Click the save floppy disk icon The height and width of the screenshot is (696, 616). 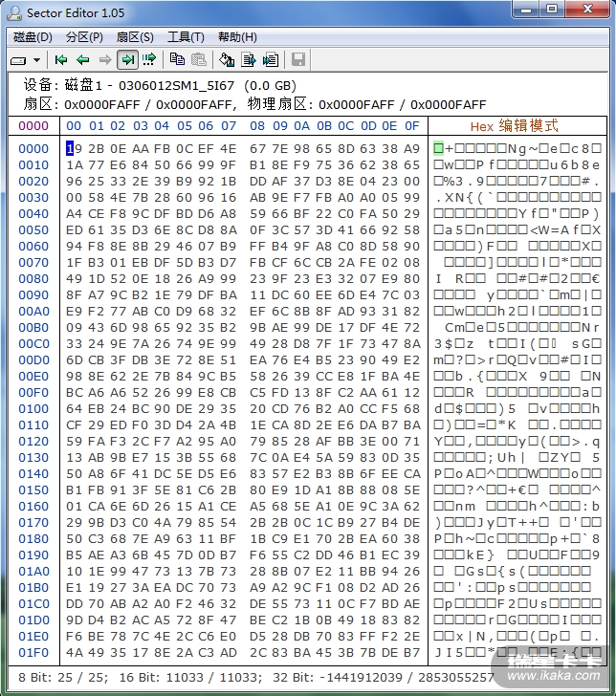tap(298, 59)
